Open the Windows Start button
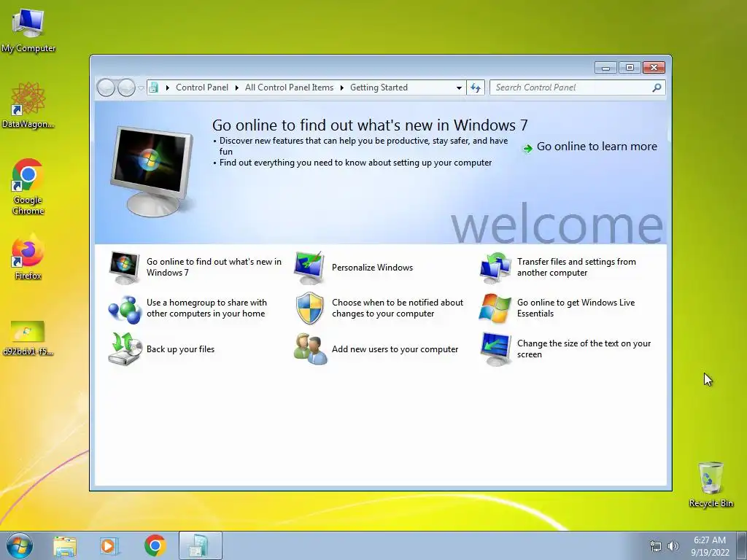The width and height of the screenshot is (747, 560). (x=20, y=545)
